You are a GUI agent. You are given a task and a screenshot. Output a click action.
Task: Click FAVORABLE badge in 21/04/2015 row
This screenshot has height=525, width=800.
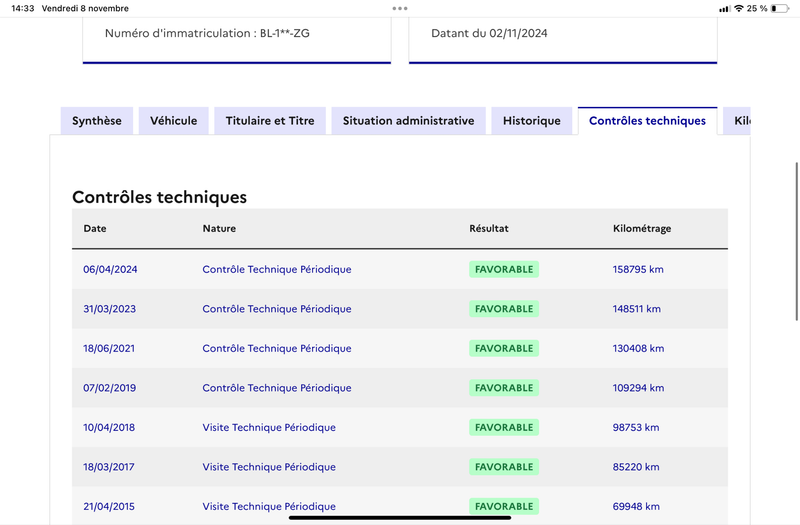(504, 507)
